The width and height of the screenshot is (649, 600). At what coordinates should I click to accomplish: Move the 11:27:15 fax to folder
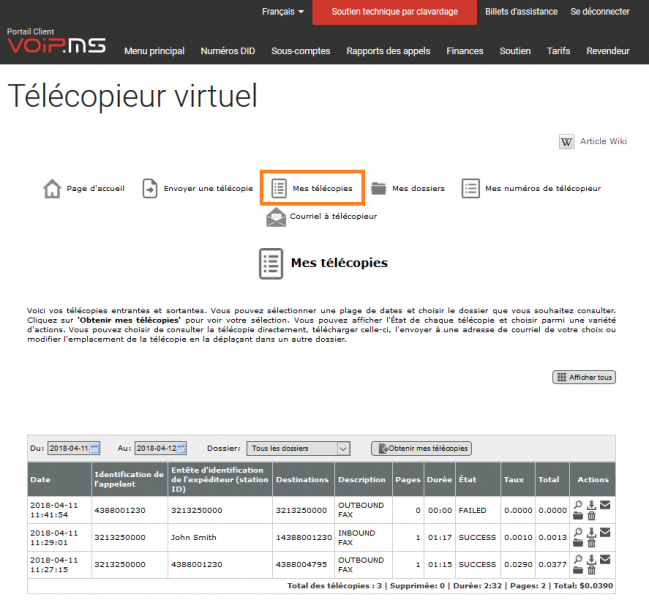click(578, 570)
